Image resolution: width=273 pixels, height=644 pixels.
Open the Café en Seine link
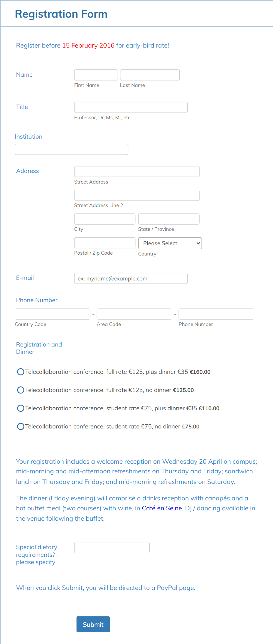point(162,508)
